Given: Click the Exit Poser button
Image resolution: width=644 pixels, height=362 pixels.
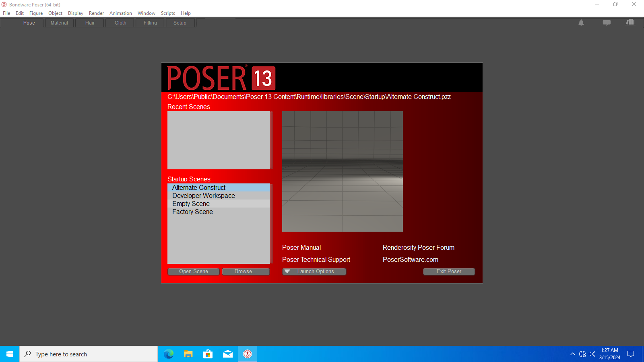Looking at the screenshot, I should coord(449,271).
